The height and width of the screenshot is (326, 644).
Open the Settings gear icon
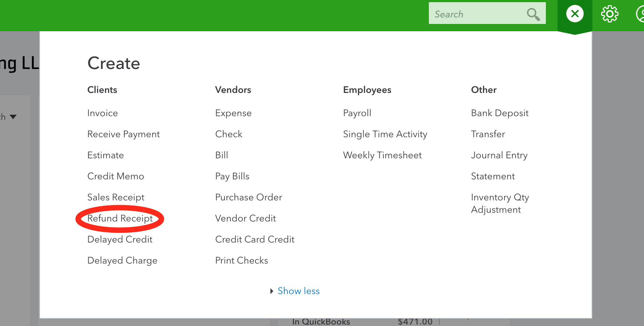click(x=609, y=14)
